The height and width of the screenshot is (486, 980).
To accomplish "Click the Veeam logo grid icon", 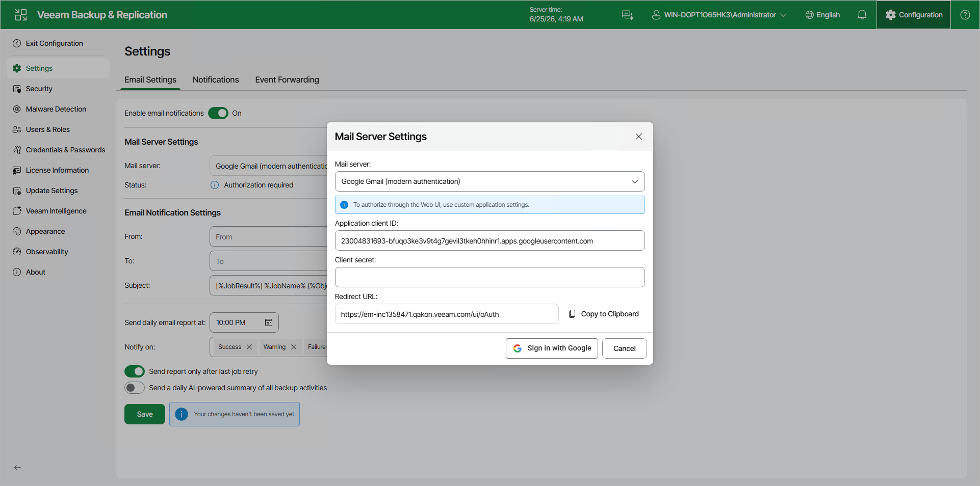I will click(21, 15).
